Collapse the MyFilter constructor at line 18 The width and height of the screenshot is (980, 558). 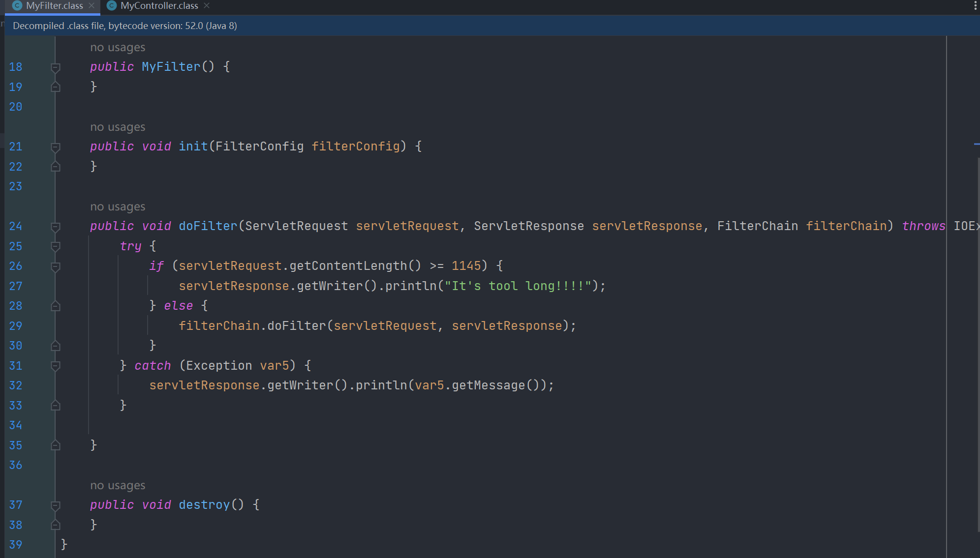click(x=56, y=67)
